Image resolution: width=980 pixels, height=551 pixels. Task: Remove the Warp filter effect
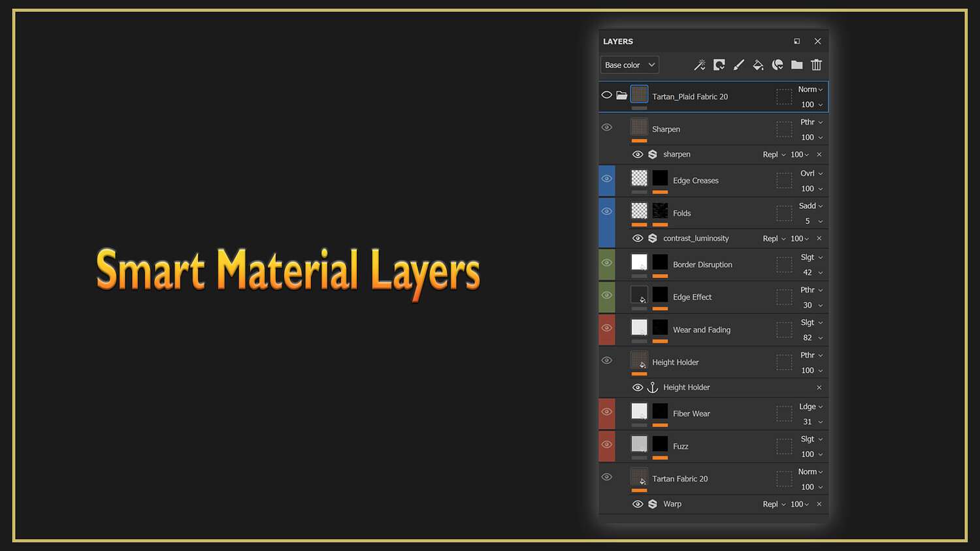(819, 504)
